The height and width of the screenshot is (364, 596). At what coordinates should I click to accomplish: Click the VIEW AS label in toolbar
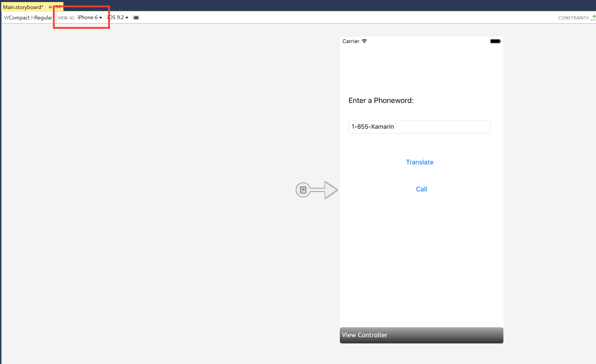(66, 17)
